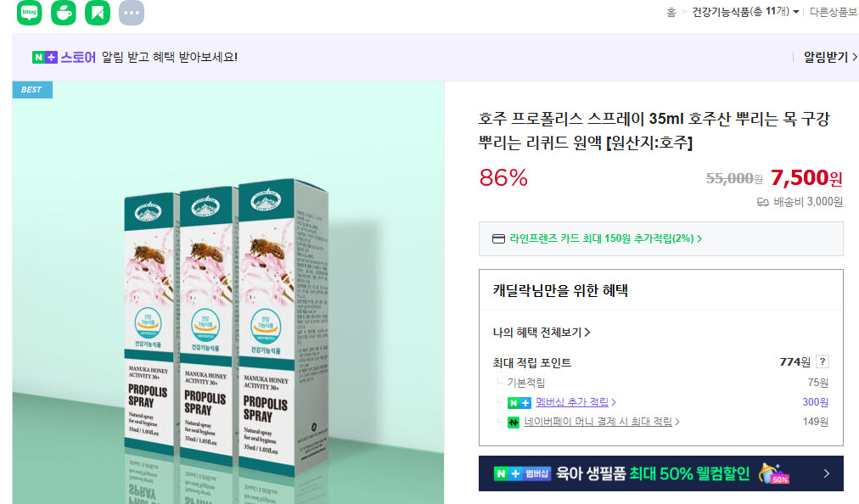Open points help question mark icon
859x504 pixels.
pyautogui.click(x=822, y=361)
